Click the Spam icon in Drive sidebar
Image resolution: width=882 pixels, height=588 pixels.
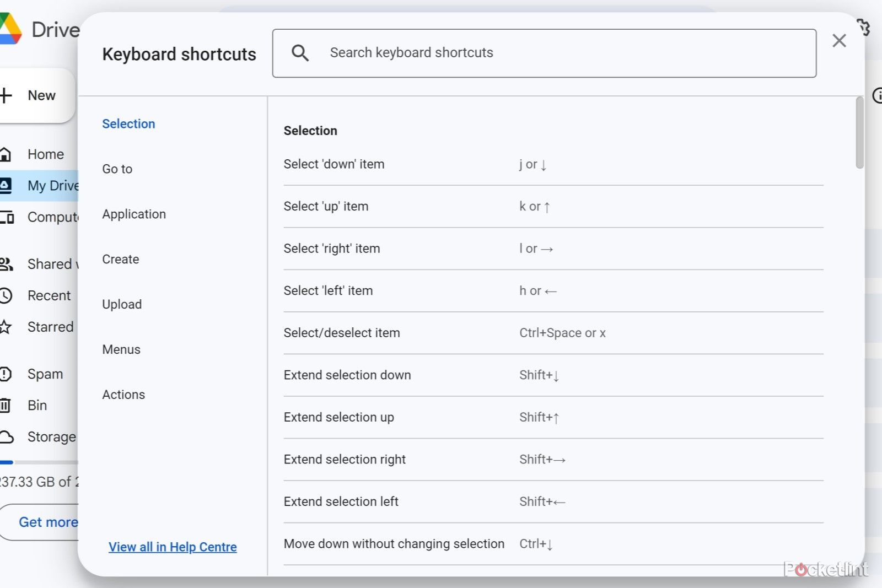click(x=6, y=374)
